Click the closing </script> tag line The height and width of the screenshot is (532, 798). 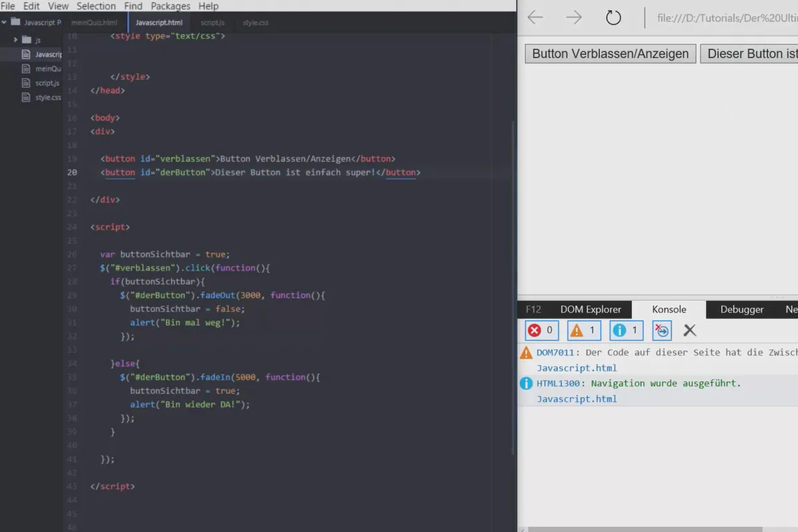point(112,486)
